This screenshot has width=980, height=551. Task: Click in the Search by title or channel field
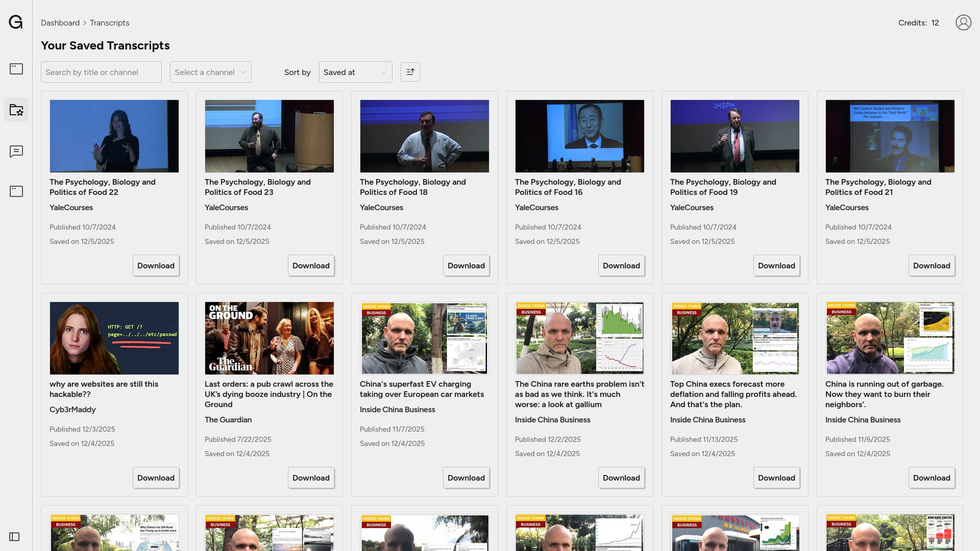coord(101,72)
